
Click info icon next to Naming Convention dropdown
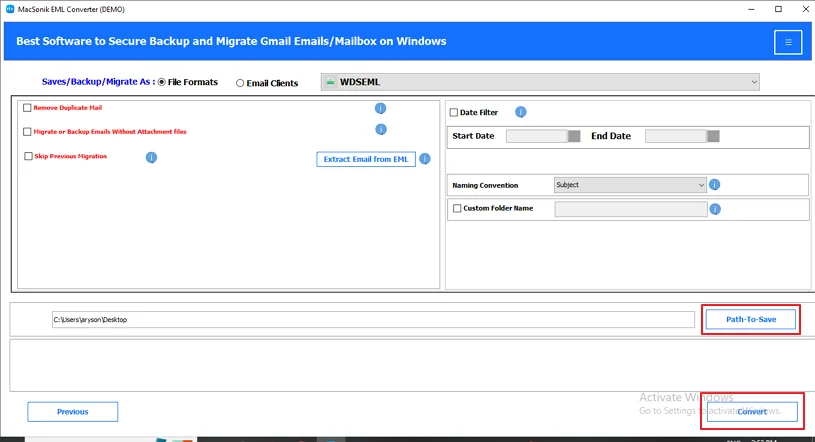point(715,185)
